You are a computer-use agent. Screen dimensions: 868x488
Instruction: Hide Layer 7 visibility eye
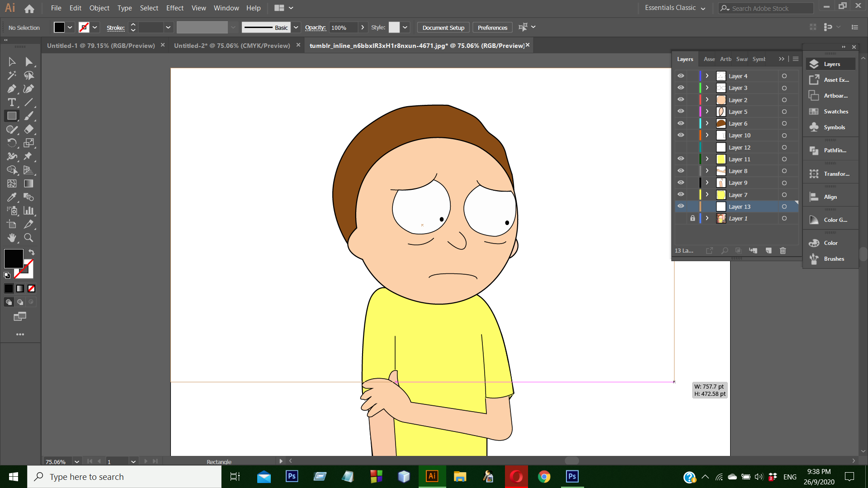(681, 194)
